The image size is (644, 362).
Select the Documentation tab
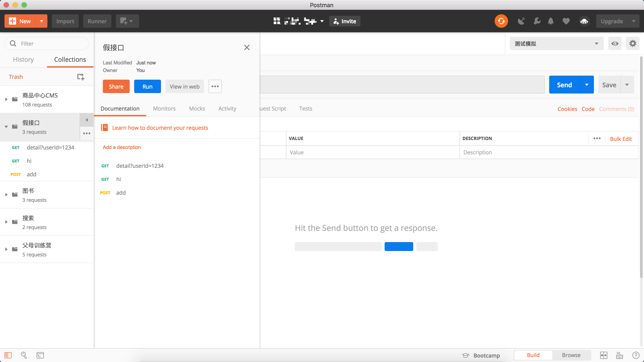click(x=120, y=109)
